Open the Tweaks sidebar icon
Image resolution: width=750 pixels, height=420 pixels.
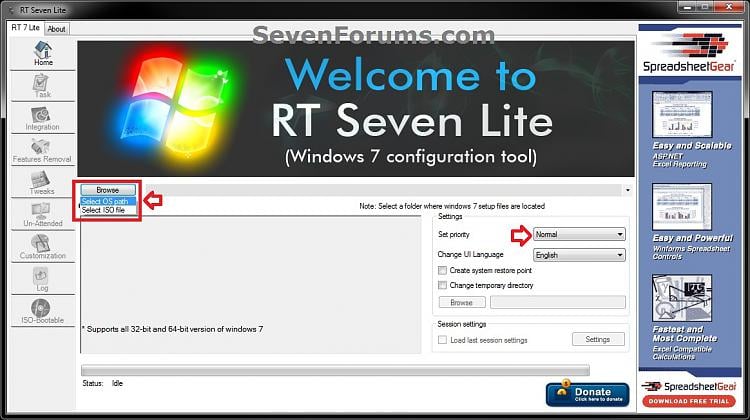click(x=42, y=182)
